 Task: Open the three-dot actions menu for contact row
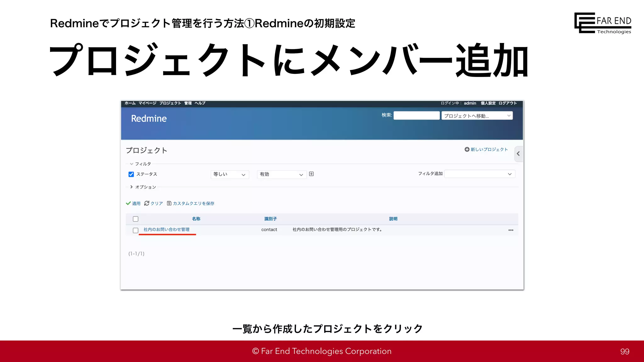511,230
